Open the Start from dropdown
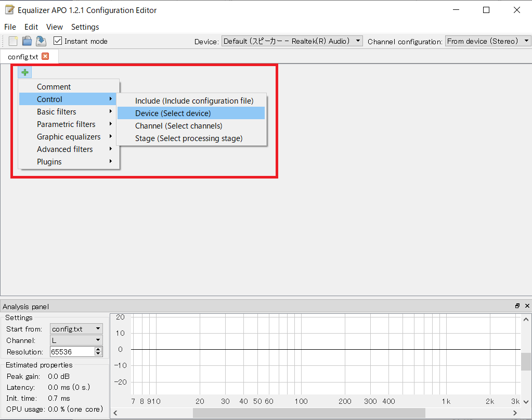The image size is (532, 420). 76,329
